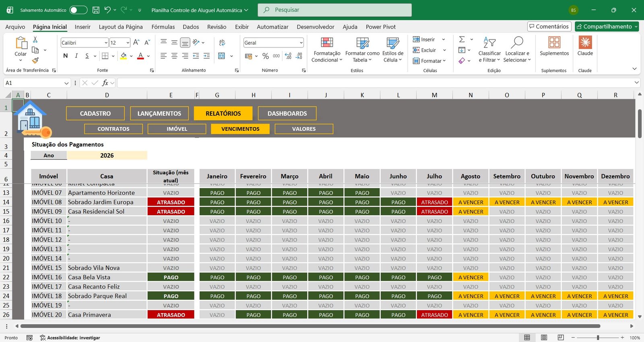Click the Pesquisar search box

point(334,10)
